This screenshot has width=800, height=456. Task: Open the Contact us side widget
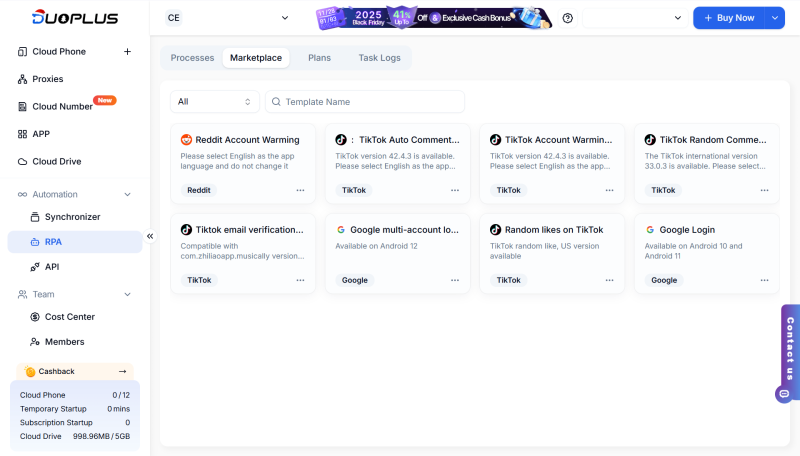[x=789, y=350]
